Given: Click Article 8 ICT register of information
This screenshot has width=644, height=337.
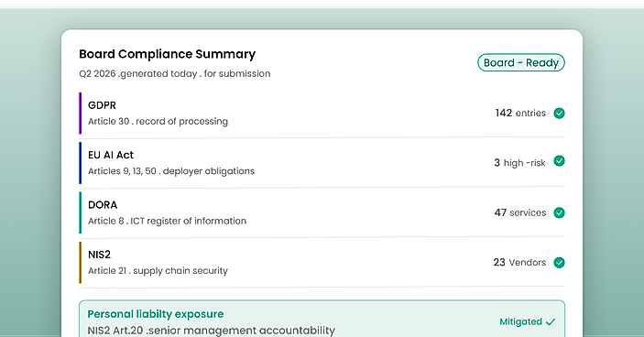Looking at the screenshot, I should [167, 221].
